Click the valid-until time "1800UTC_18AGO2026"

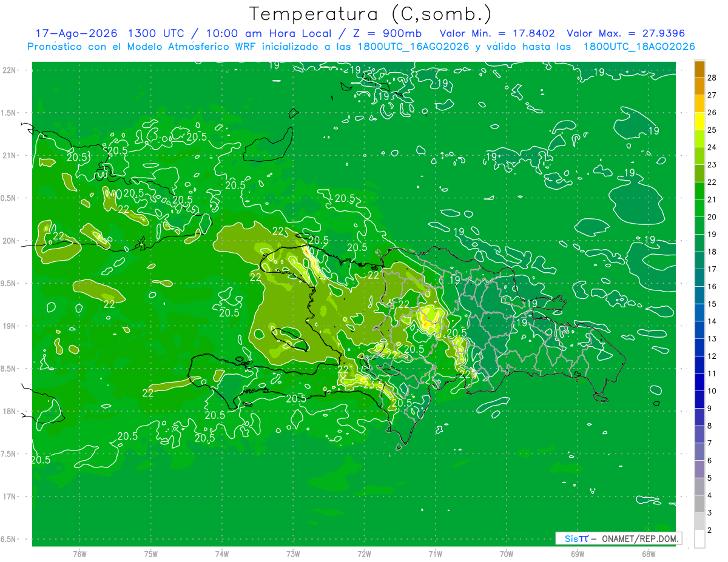click(x=639, y=47)
